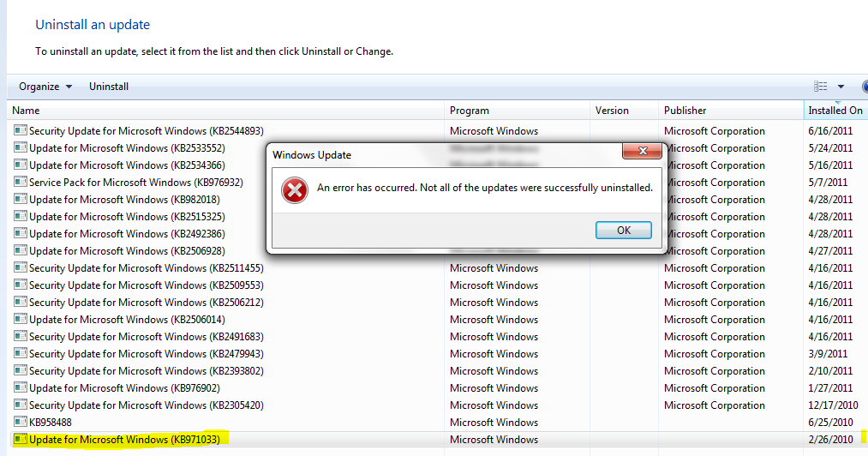Expand the view options dropdown arrow

point(841,87)
